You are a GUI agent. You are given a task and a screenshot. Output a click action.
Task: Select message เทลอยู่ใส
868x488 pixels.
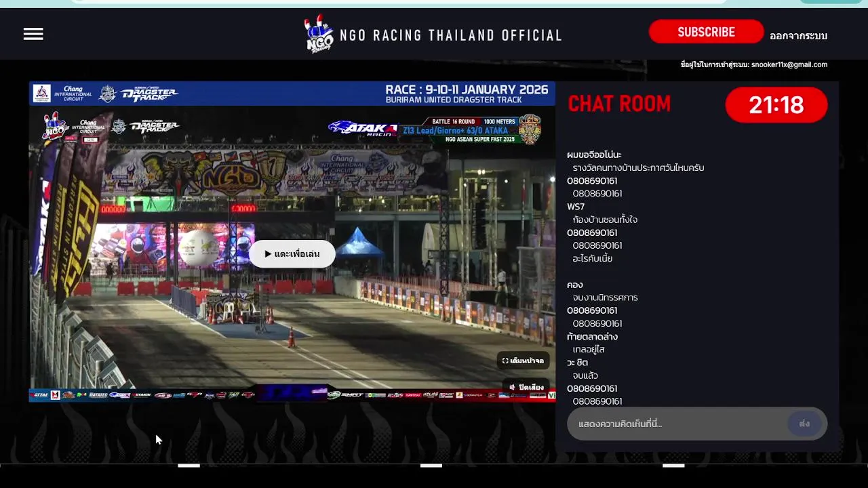(589, 350)
